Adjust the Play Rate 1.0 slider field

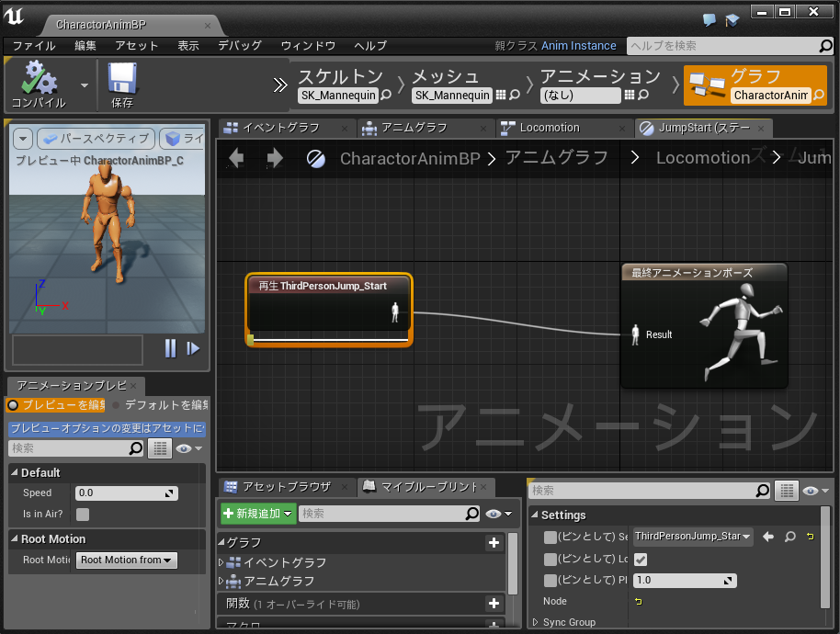[x=685, y=581]
